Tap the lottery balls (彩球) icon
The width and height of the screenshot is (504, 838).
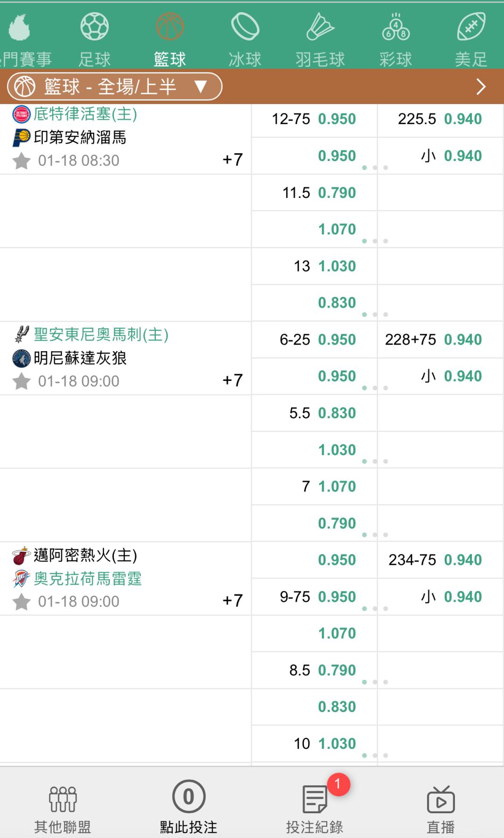(396, 27)
